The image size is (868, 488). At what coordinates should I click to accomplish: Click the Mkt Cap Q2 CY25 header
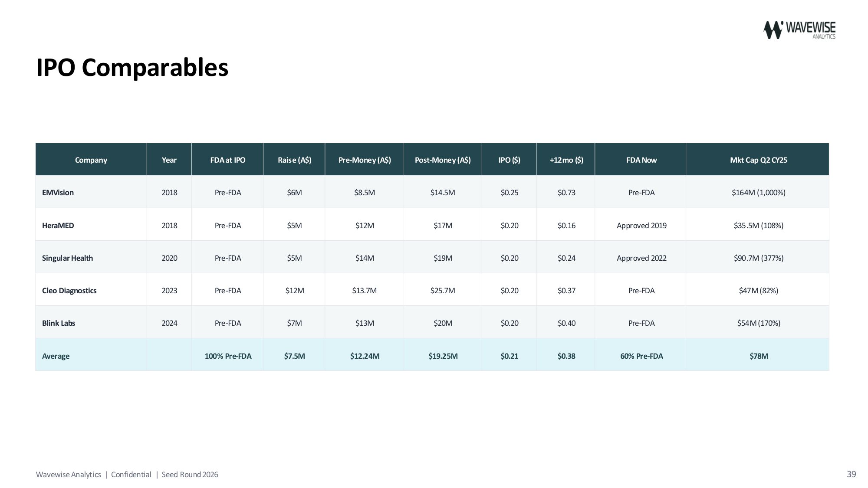(757, 160)
